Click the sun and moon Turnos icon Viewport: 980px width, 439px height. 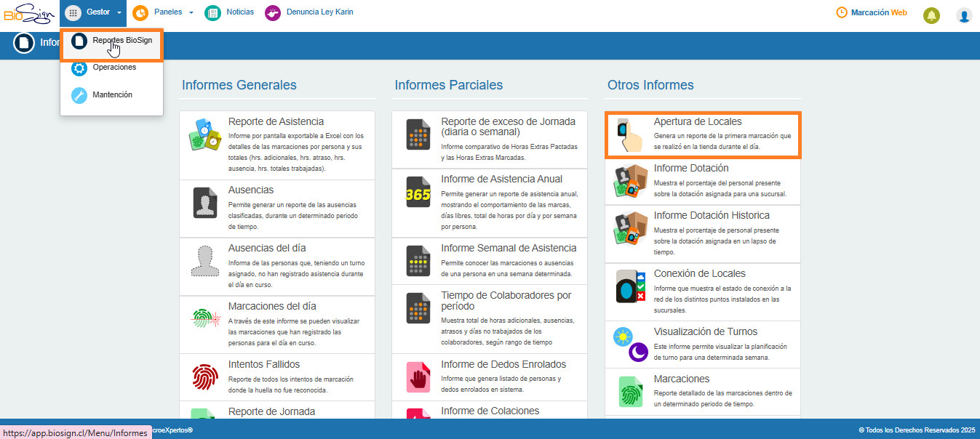click(x=630, y=345)
